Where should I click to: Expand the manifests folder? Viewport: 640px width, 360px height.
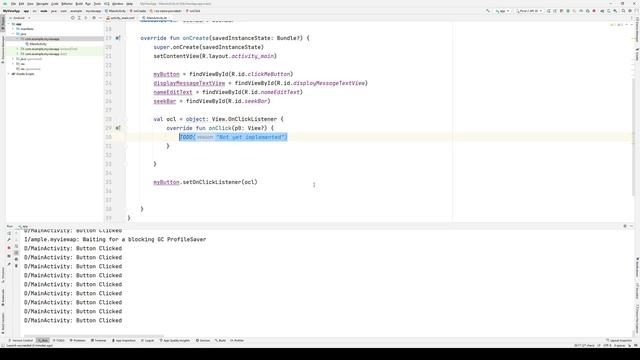tap(13, 29)
